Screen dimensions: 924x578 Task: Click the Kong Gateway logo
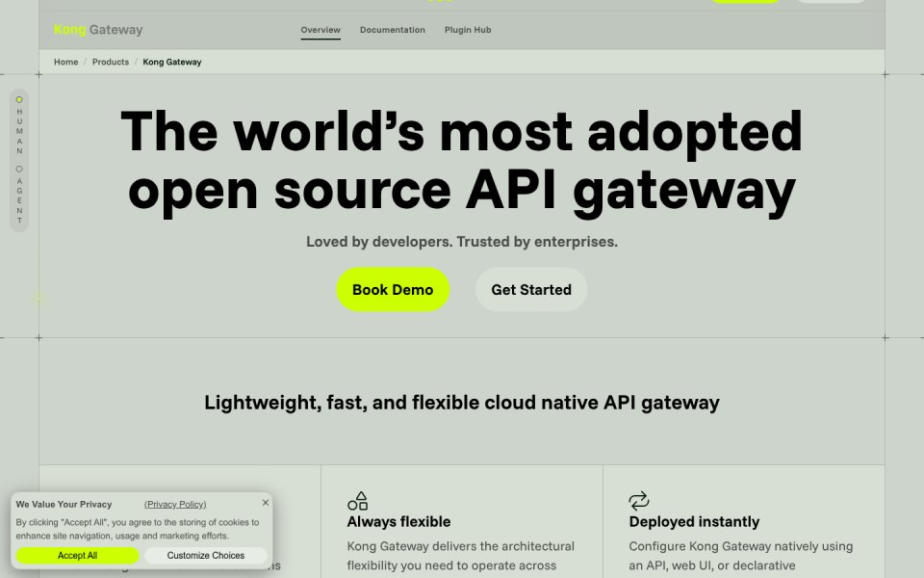pos(98,30)
